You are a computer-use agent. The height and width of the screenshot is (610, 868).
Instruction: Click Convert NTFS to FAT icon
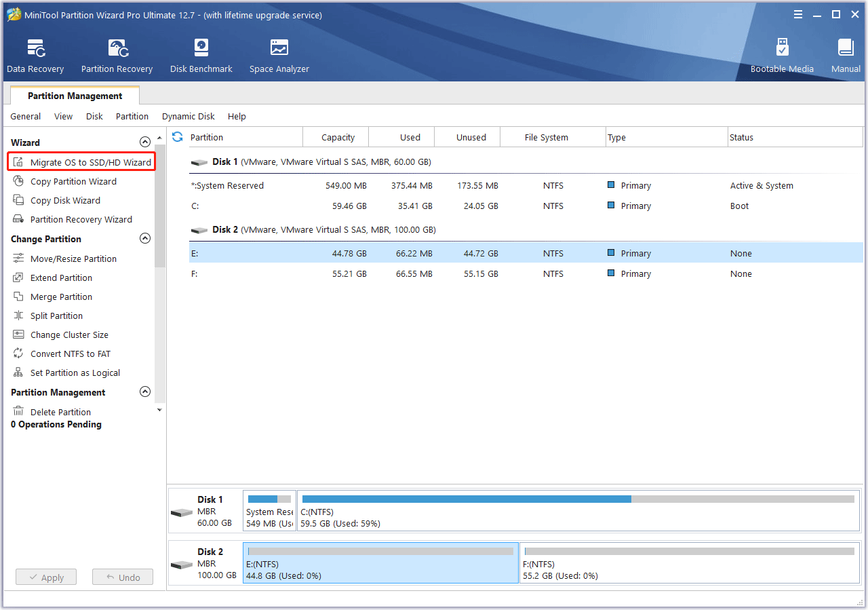click(18, 354)
